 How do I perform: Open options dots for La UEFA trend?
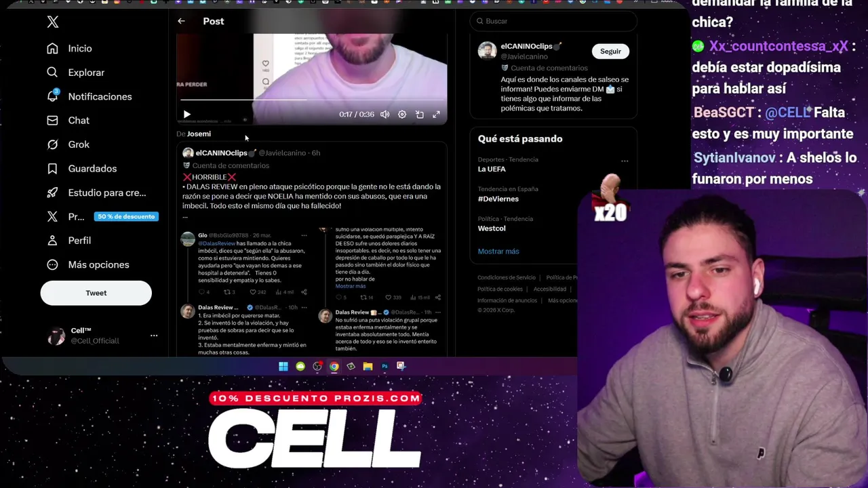pyautogui.click(x=625, y=161)
